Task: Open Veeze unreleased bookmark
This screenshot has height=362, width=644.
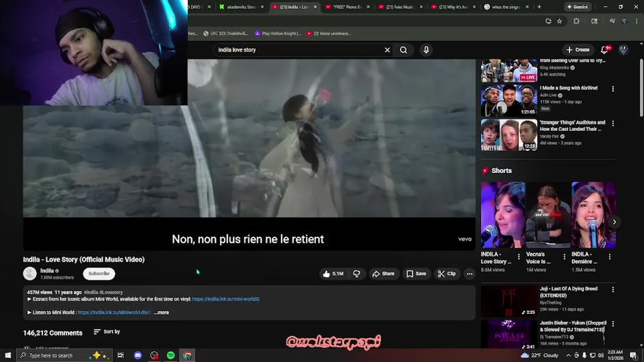Action: [329, 34]
